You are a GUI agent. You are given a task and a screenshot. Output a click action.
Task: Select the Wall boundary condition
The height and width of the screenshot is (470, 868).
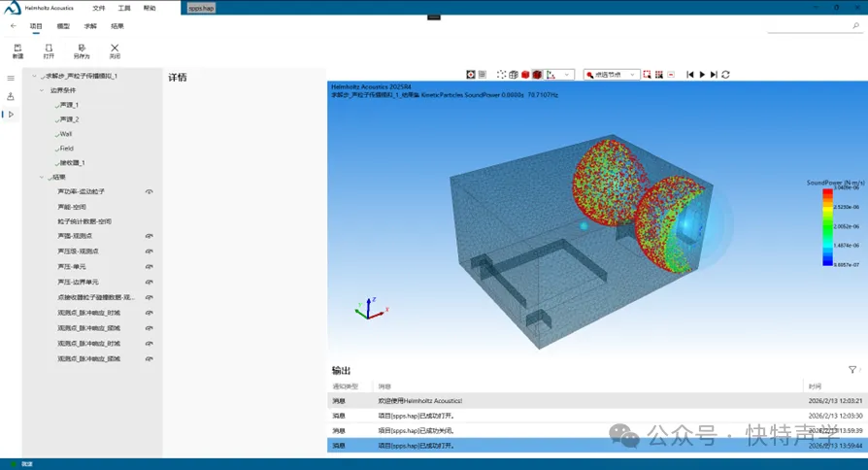point(66,134)
